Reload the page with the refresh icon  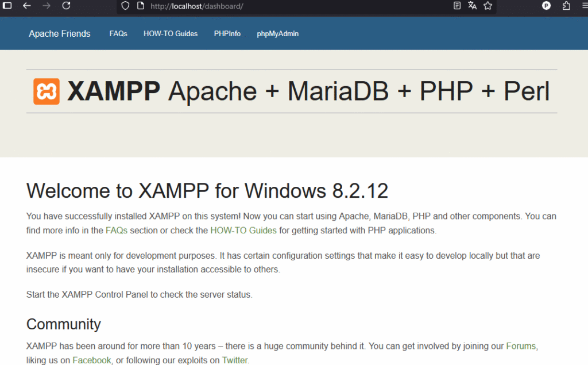(67, 6)
